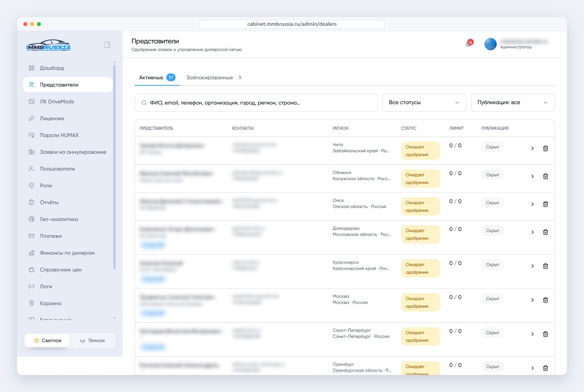Open Корзина in the sidebar
This screenshot has width=584, height=392.
click(68, 303)
